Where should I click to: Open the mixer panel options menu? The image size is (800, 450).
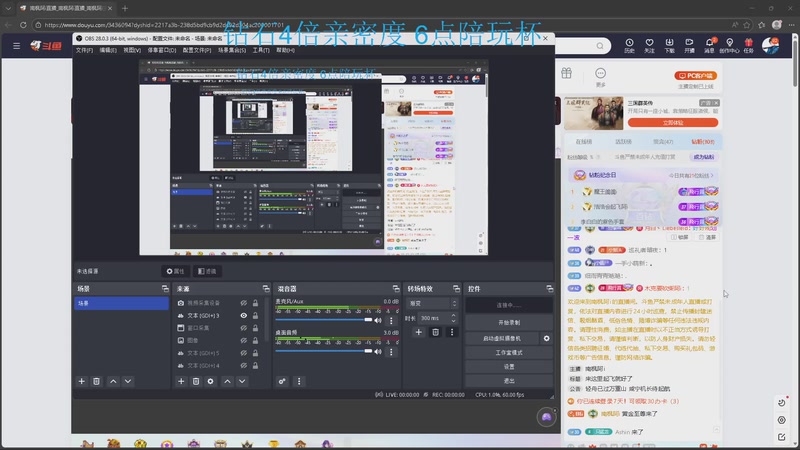coord(299,381)
